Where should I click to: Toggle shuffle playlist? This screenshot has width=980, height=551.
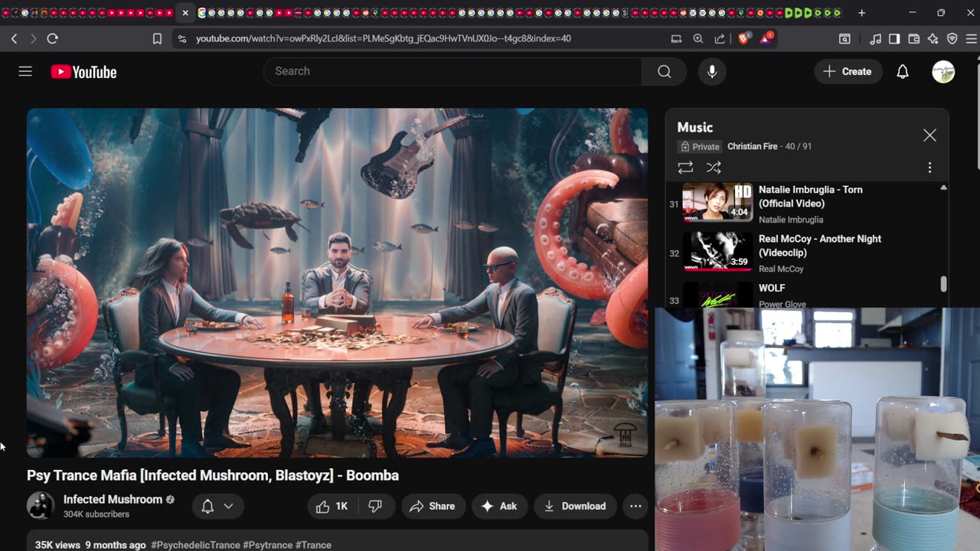[x=714, y=168]
